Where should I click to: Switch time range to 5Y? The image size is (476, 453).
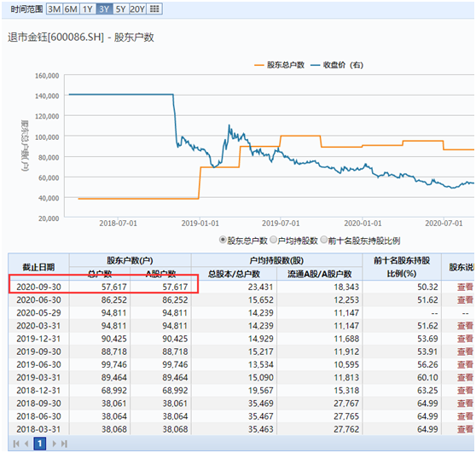point(120,9)
